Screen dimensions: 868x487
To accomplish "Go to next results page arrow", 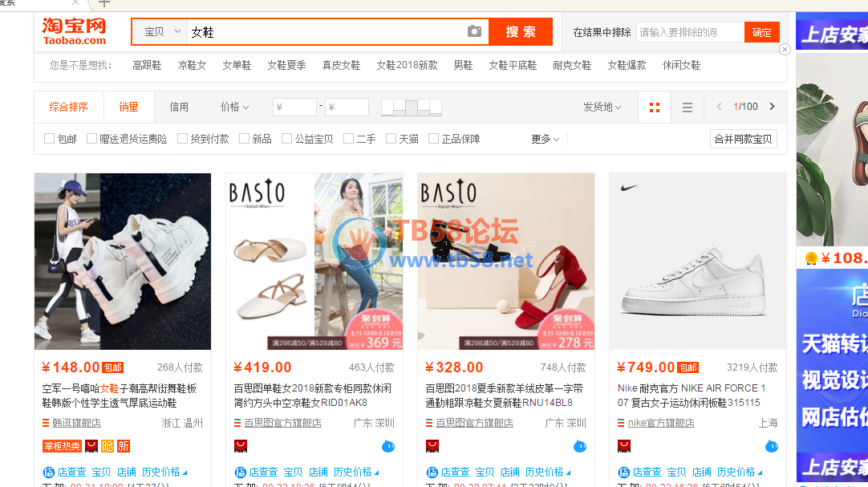I will tap(772, 107).
